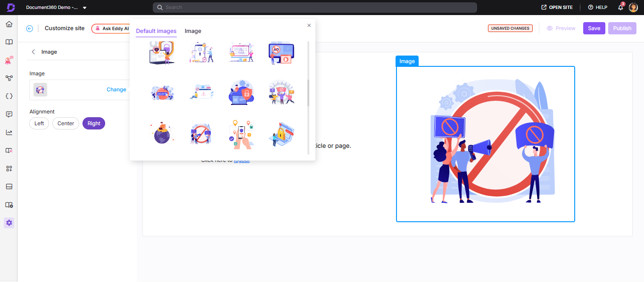Select the laptop with padlock shield thumbnail

coord(162,52)
